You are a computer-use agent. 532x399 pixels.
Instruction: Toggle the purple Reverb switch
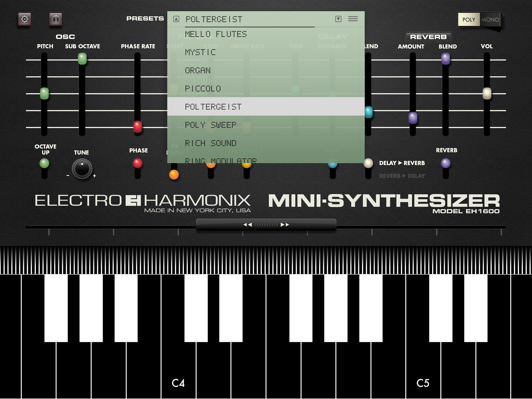[445, 164]
